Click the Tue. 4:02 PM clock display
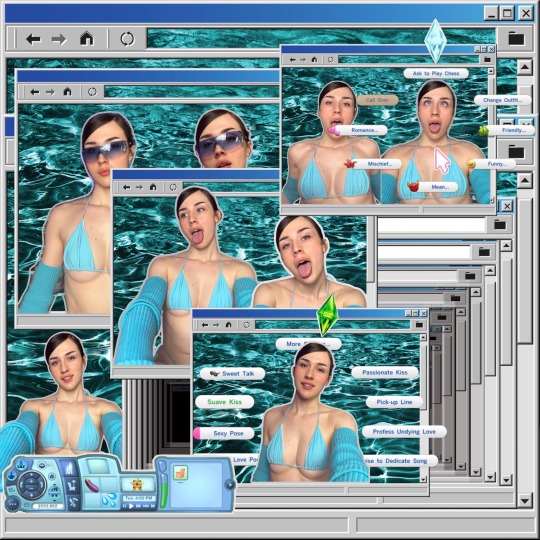 click(139, 498)
